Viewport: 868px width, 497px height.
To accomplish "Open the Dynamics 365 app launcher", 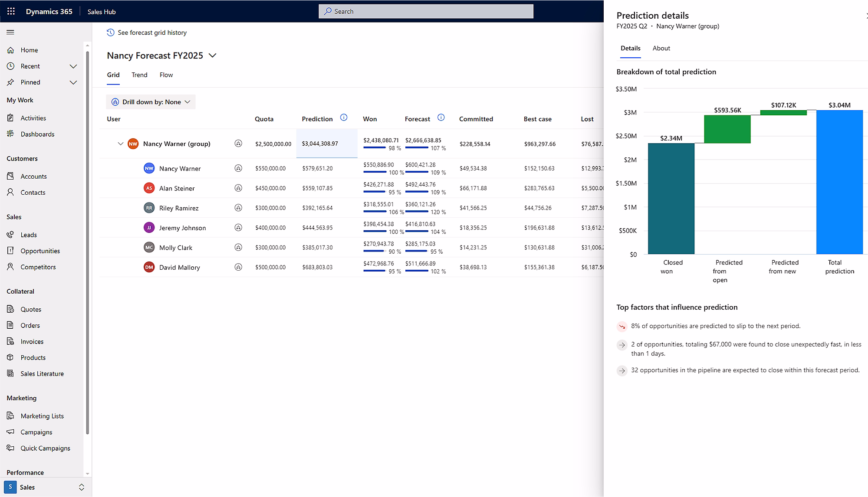I will coord(11,11).
